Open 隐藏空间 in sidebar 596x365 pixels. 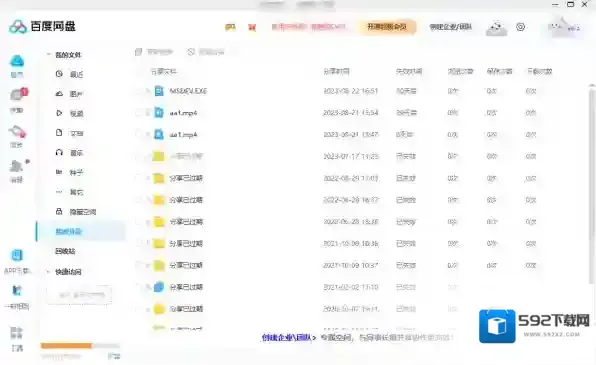83,212
